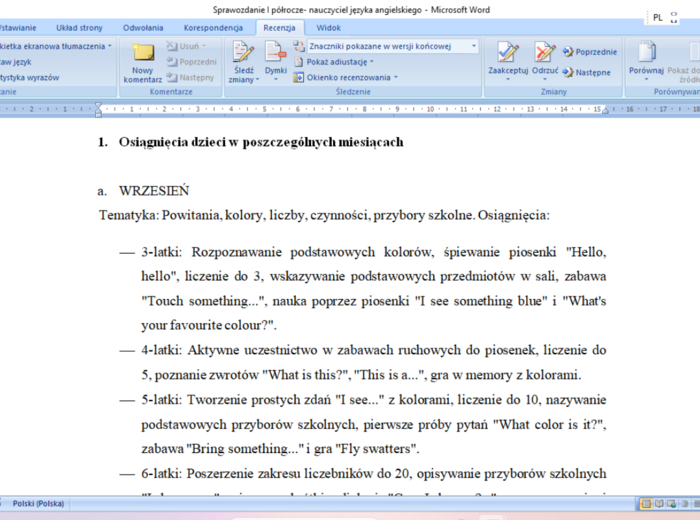700x520 pixels.
Task: Click the document title in the title bar
Action: click(351, 10)
